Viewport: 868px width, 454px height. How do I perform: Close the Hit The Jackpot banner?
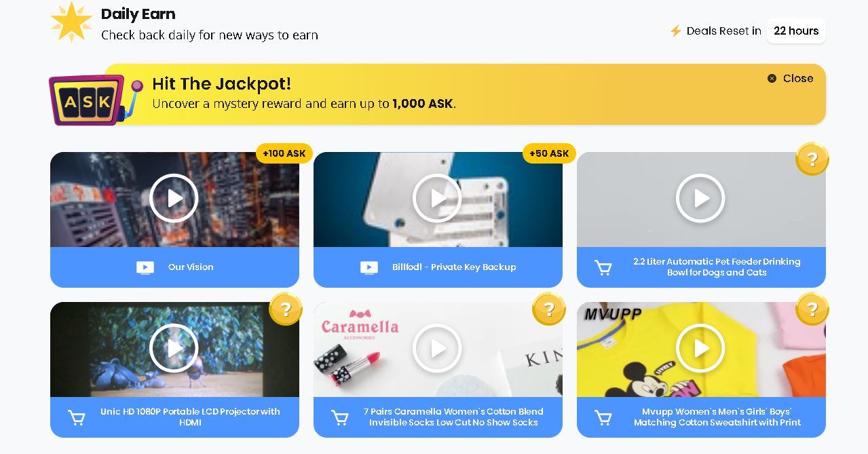[790, 78]
